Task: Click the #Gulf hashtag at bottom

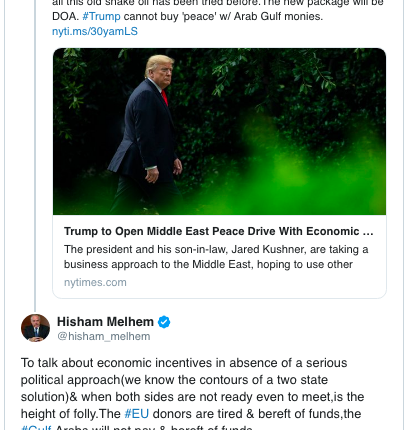Action: (36, 427)
